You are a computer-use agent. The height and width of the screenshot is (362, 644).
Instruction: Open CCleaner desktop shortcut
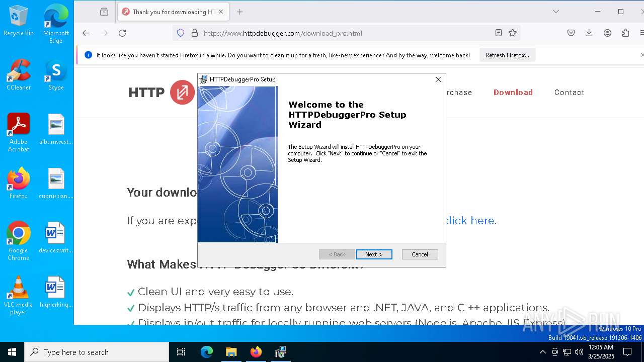[x=19, y=75]
